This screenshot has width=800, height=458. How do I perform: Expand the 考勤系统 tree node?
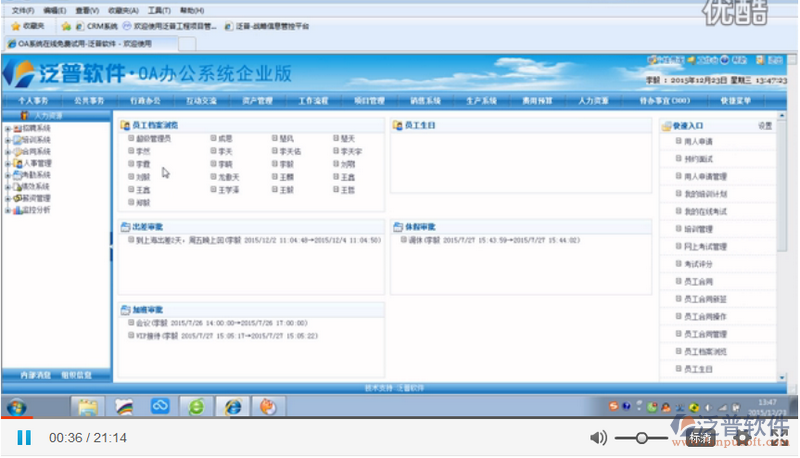tap(7, 175)
